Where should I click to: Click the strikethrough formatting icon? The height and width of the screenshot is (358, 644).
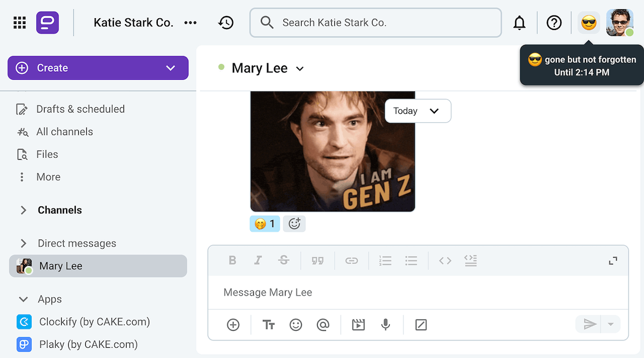tap(284, 260)
